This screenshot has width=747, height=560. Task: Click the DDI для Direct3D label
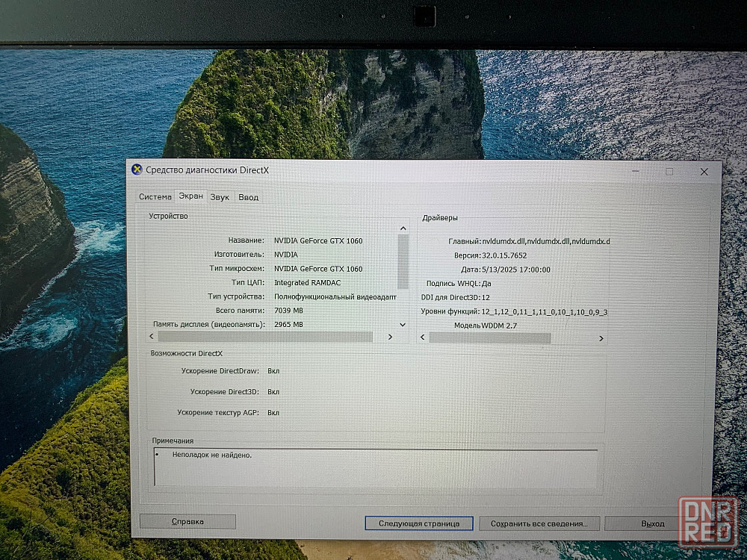click(x=450, y=298)
